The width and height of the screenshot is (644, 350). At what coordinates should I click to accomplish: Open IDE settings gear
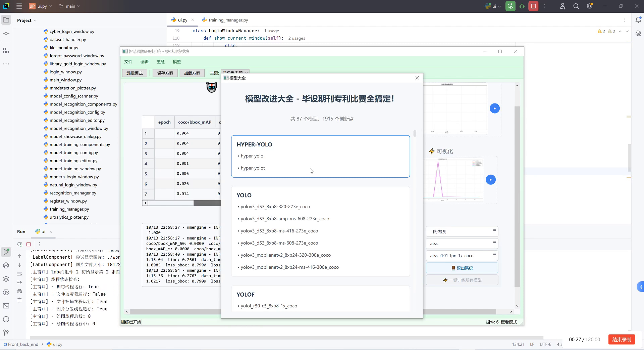590,6
